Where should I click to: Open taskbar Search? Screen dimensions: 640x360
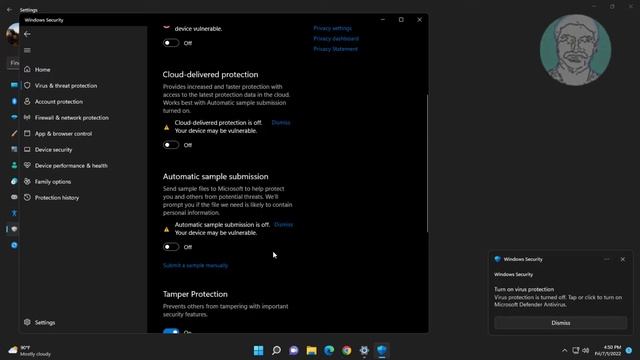click(276, 351)
